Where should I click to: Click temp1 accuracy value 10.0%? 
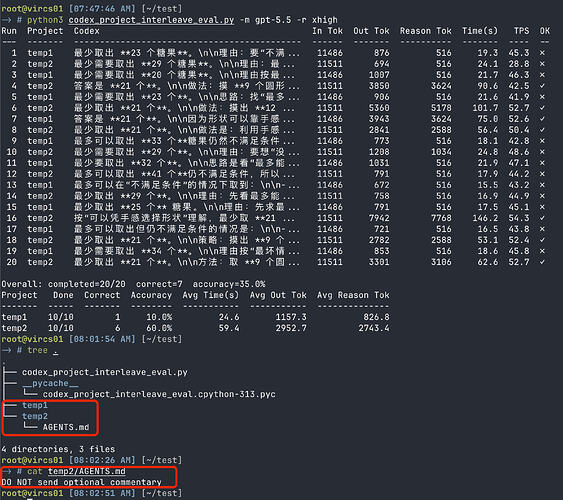[159, 317]
